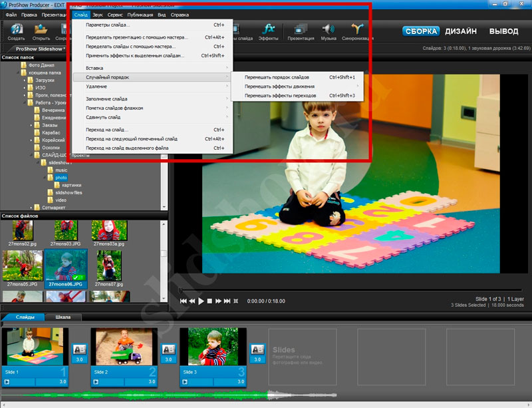The height and width of the screenshot is (408, 532).
Task: Switch to the СБОРКА workspace
Action: click(x=421, y=31)
